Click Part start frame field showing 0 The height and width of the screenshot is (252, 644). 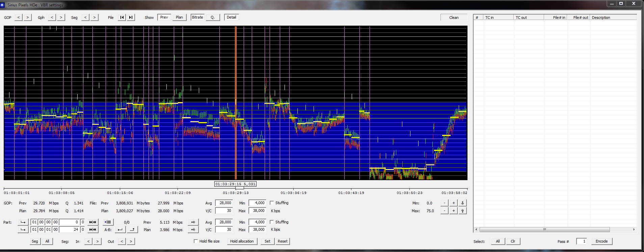pos(69,222)
